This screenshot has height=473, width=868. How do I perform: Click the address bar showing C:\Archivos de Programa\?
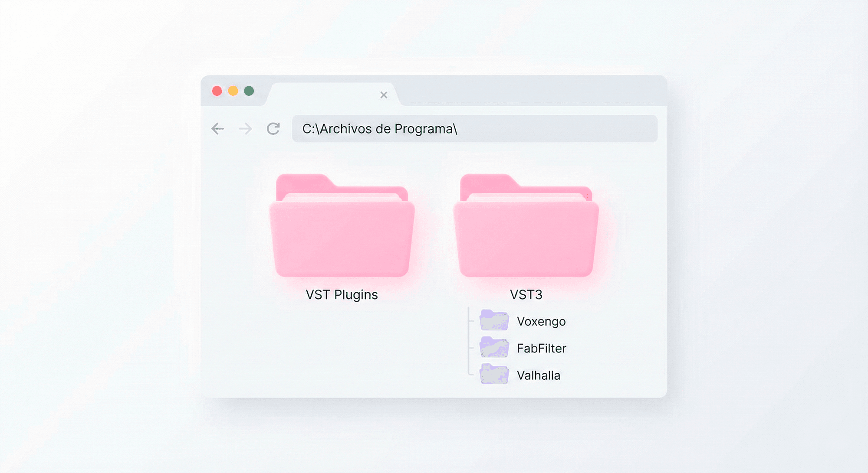coord(475,129)
